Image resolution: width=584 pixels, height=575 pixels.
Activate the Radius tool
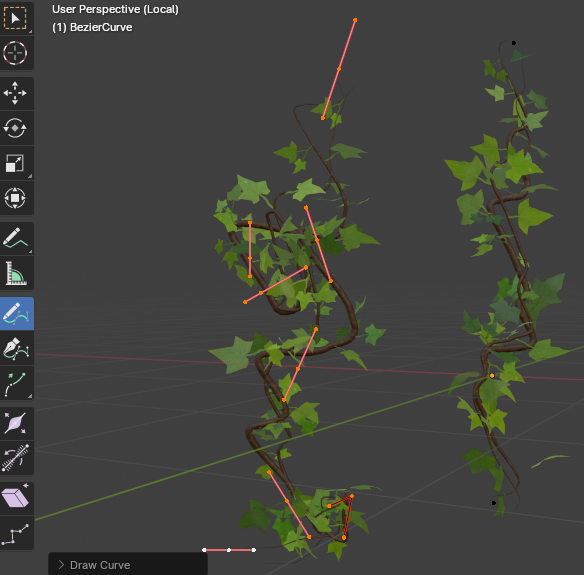(x=15, y=423)
